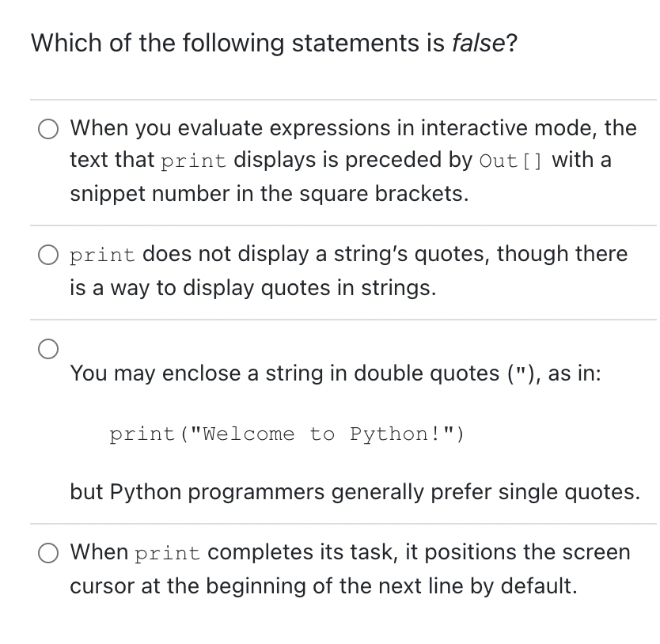Select the radio button for the Out[] snippet number statement
660x644 pixels.
click(x=48, y=129)
